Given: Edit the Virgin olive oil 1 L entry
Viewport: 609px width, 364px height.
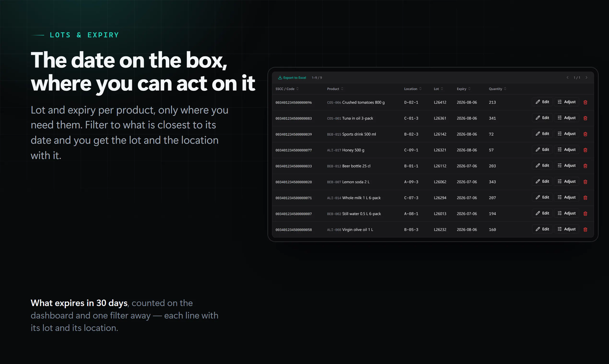Looking at the screenshot, I should [x=542, y=229].
